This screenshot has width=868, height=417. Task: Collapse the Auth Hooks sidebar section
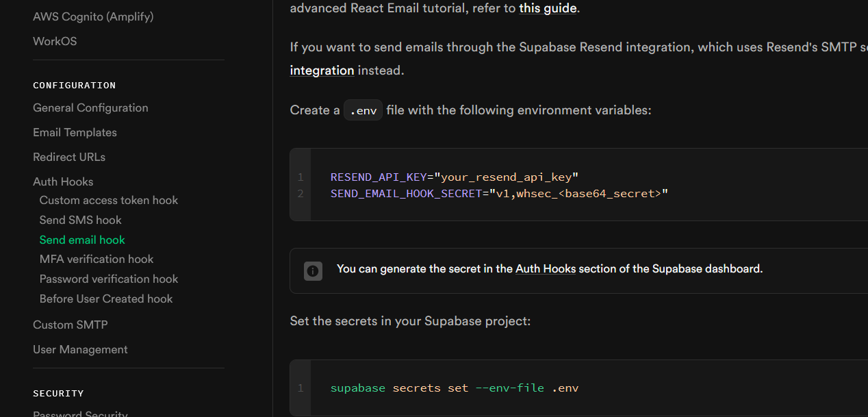point(63,181)
